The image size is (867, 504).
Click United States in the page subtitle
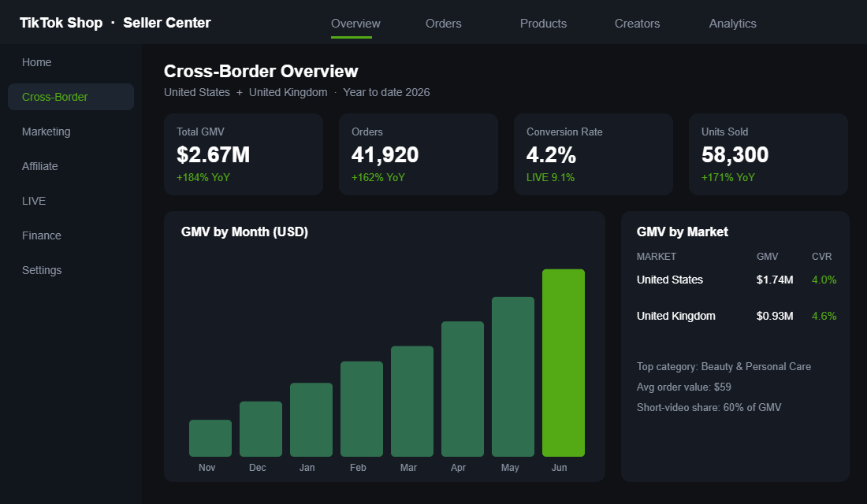197,92
